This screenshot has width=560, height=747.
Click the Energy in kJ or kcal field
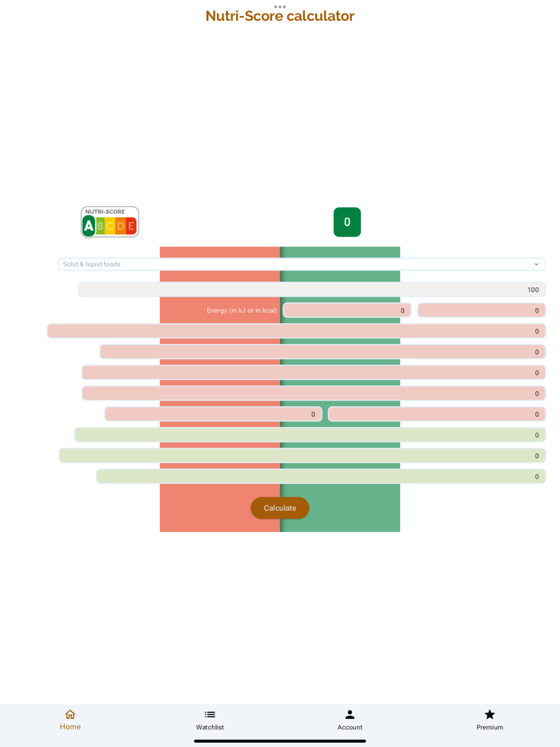click(348, 310)
